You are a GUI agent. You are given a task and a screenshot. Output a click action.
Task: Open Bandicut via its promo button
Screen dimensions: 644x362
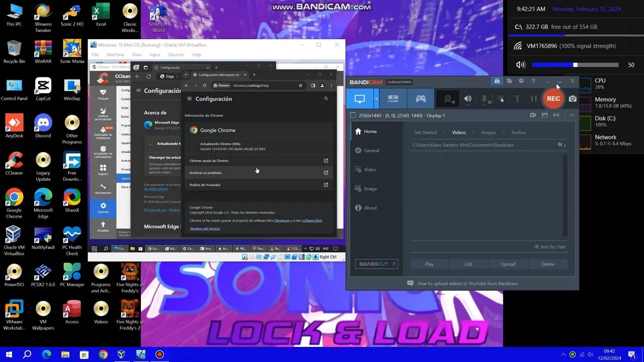pyautogui.click(x=376, y=264)
